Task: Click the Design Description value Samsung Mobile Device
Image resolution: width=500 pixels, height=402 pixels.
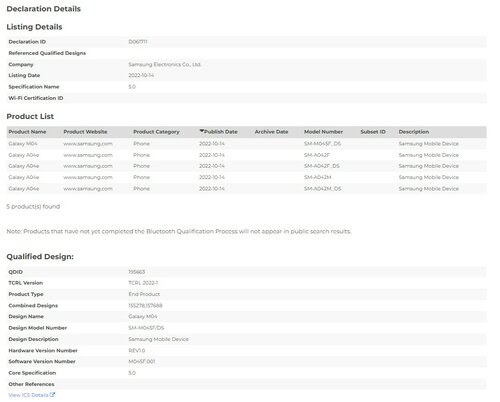Action: [159, 339]
